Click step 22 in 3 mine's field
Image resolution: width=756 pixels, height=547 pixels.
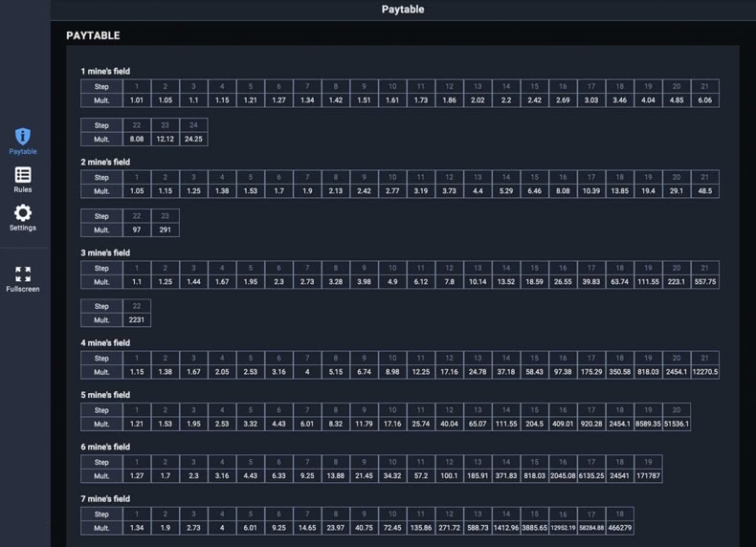(x=137, y=306)
